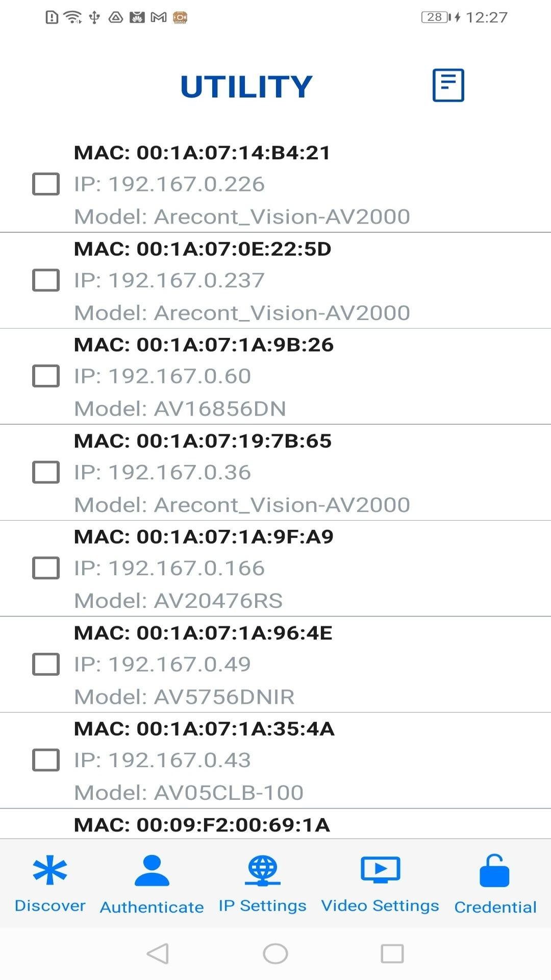
Task: Open Video Settings monitor icon
Action: [380, 870]
